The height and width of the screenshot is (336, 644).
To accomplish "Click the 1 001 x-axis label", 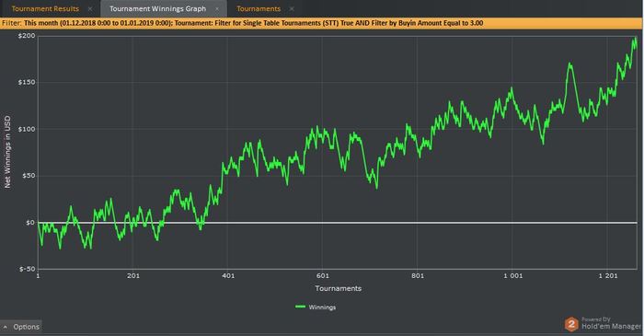I will (513, 275).
